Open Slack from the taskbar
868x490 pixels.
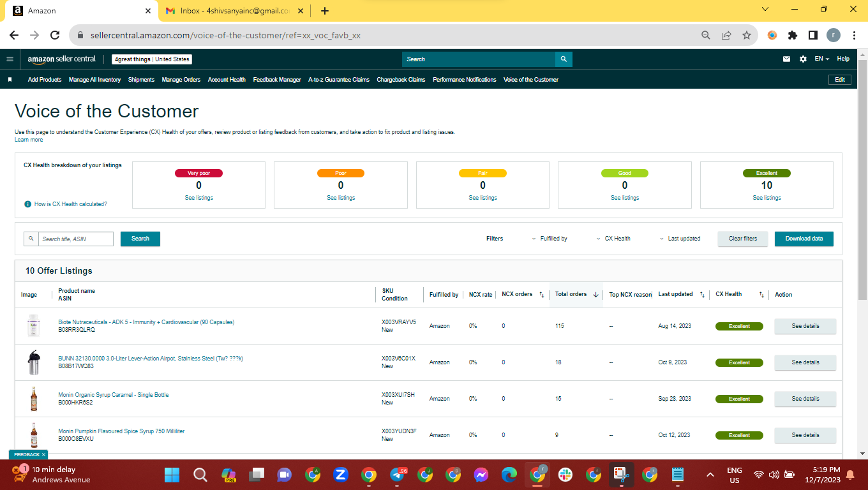coord(565,475)
